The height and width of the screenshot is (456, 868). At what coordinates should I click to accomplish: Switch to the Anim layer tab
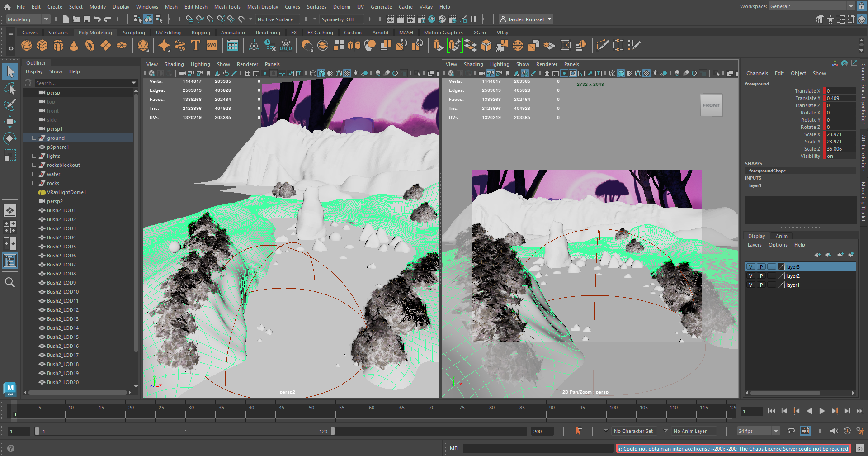(x=781, y=236)
